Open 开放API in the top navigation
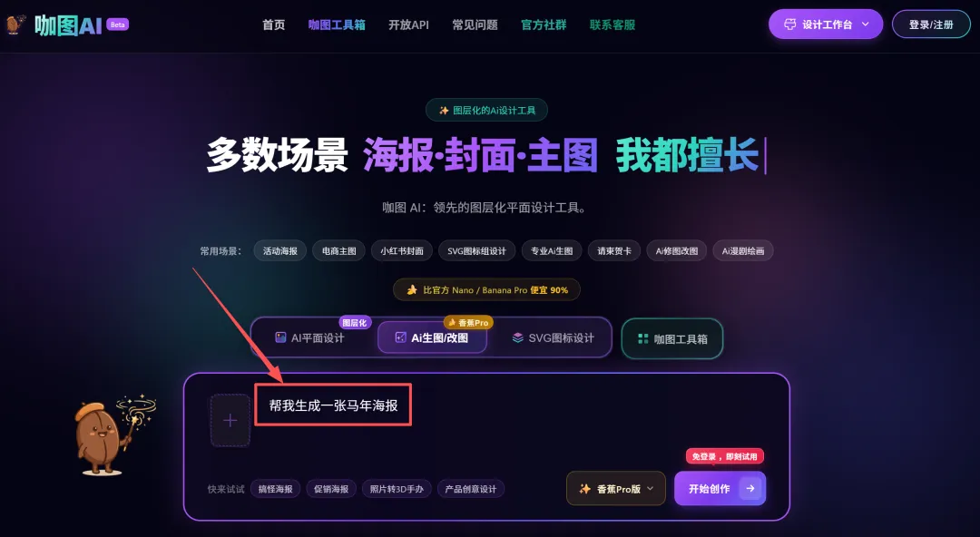This screenshot has height=537, width=980. click(x=408, y=25)
